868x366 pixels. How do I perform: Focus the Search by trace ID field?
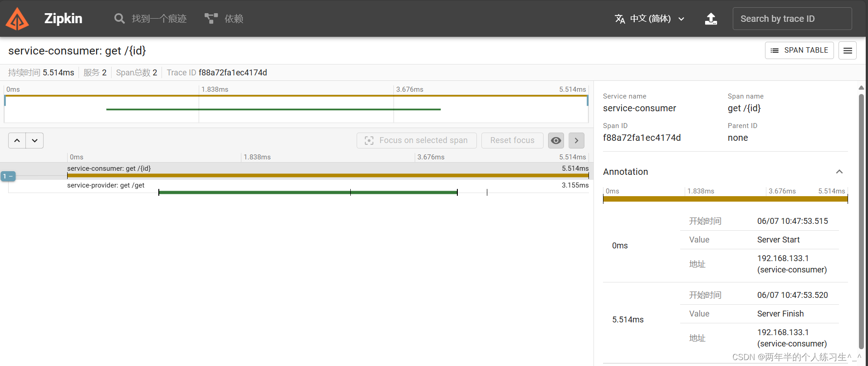(792, 19)
